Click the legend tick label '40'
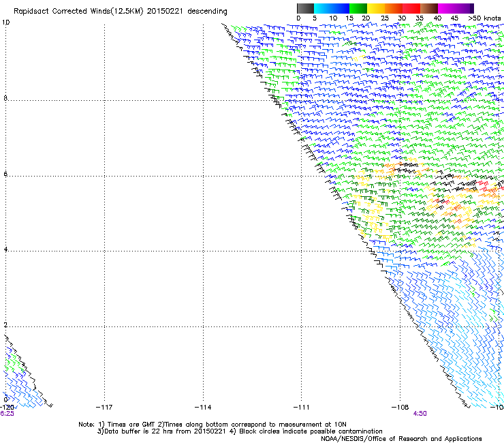Image resolution: width=504 pixels, height=443 pixels. [x=437, y=18]
